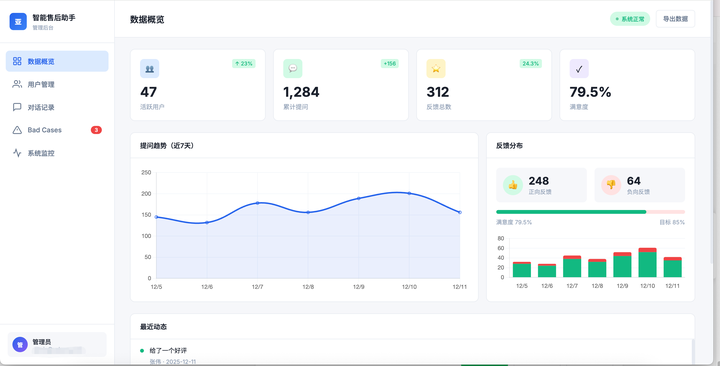Click the recent activity list scrollbar

coord(693,353)
